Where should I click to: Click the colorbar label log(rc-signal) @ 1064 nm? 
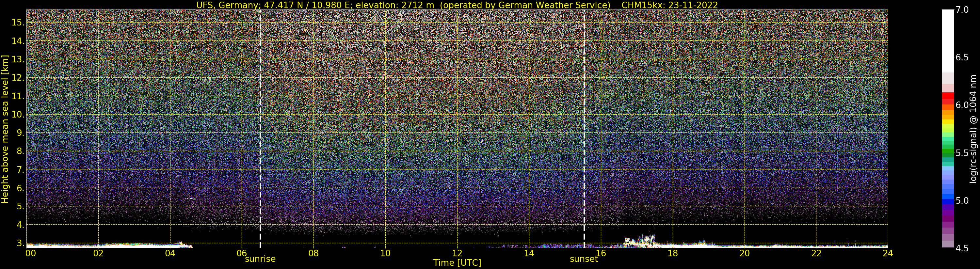[x=973, y=129]
